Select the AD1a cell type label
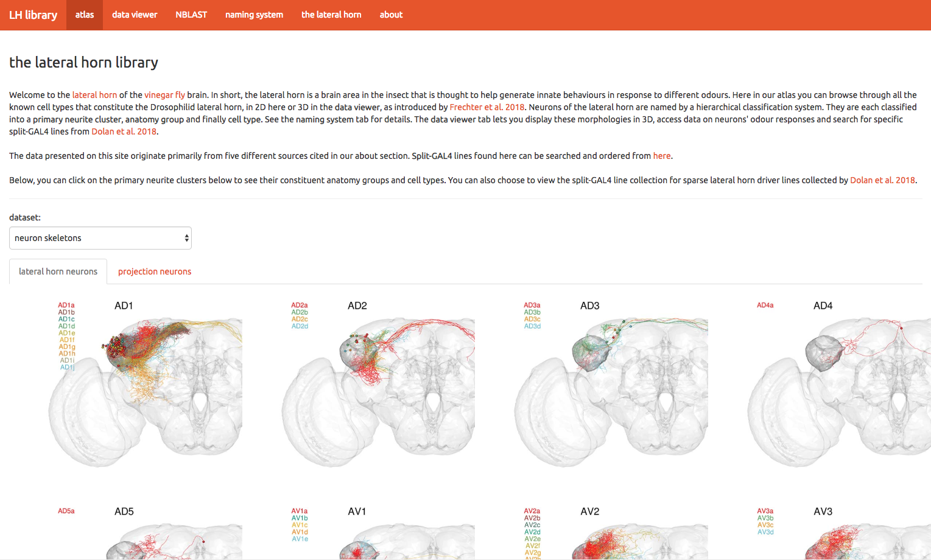Screen dimensions: 931x560 click(x=66, y=306)
